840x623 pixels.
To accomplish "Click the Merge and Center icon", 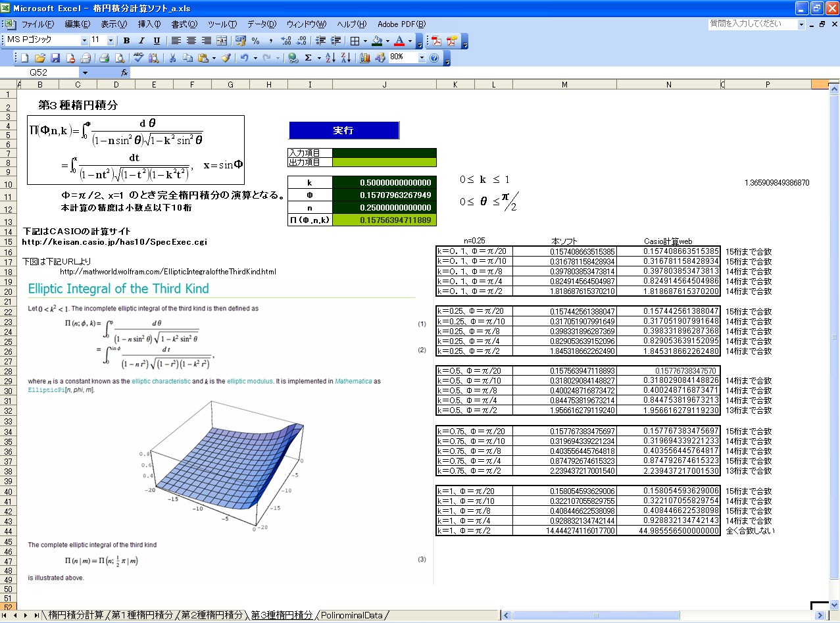I will (x=222, y=41).
